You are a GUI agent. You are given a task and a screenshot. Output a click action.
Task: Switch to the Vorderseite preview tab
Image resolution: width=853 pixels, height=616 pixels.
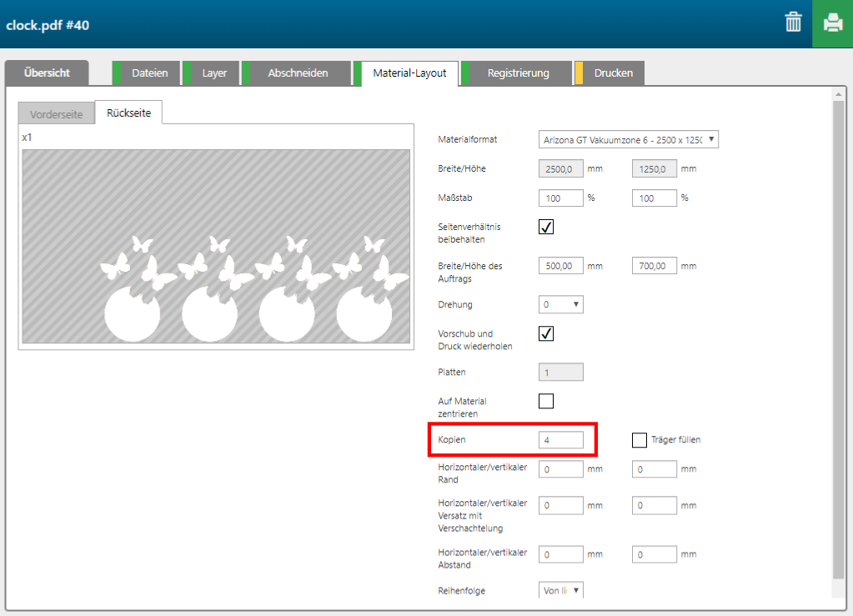56,114
